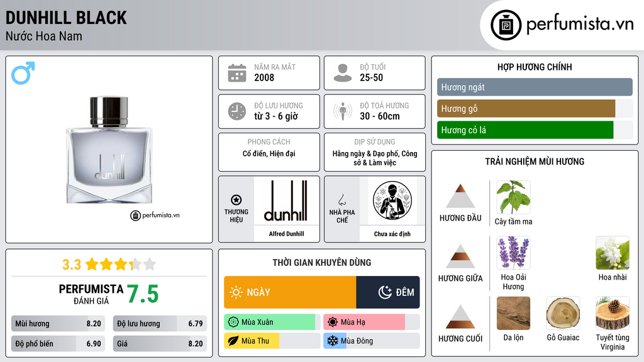Click the snowflake icon next to Mùa Đông
Screen dimensions: 644x362
click(333, 341)
